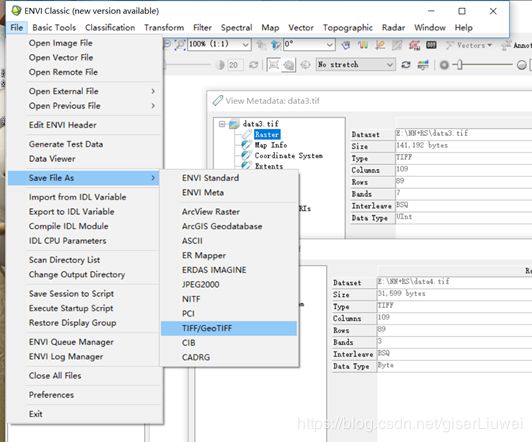
Task: Select the Extents tree item
Action: coord(269,166)
